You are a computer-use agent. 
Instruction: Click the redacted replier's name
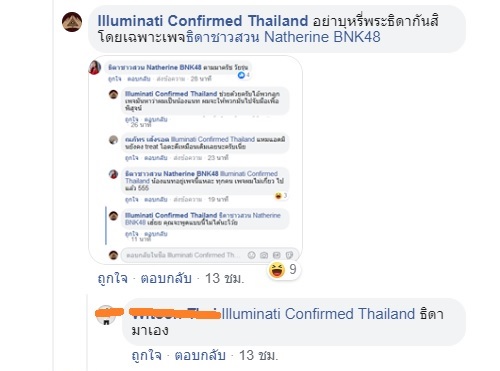[175, 314]
